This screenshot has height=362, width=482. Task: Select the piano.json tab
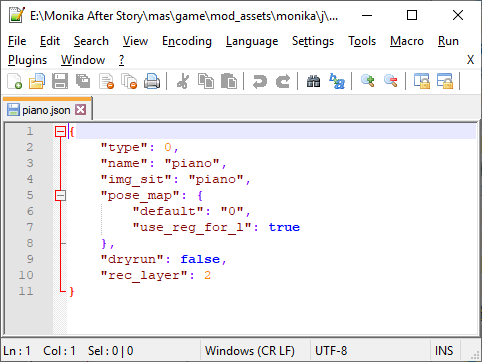[47, 110]
